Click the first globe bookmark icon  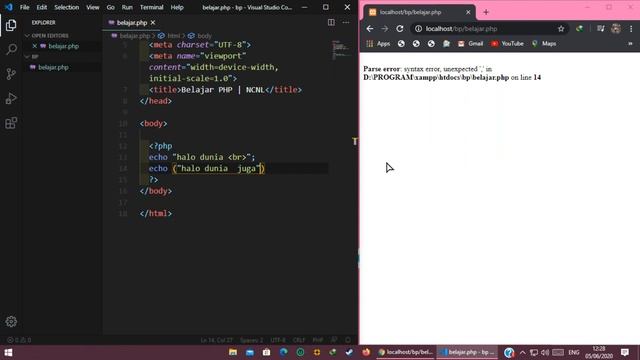[401, 44]
